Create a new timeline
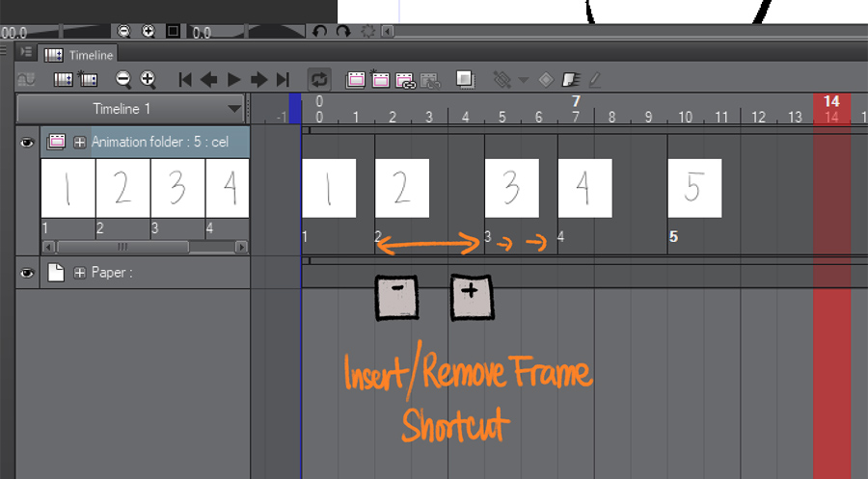The image size is (868, 479). [88, 79]
